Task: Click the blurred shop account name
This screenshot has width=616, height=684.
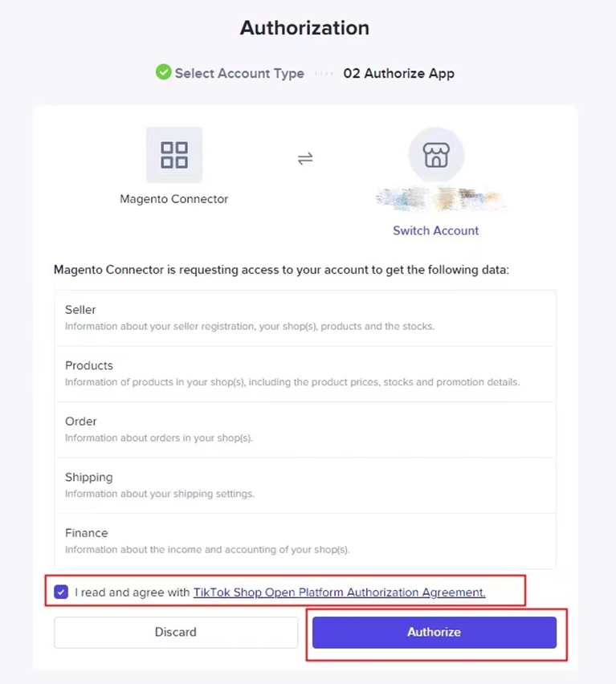Action: tap(440, 199)
